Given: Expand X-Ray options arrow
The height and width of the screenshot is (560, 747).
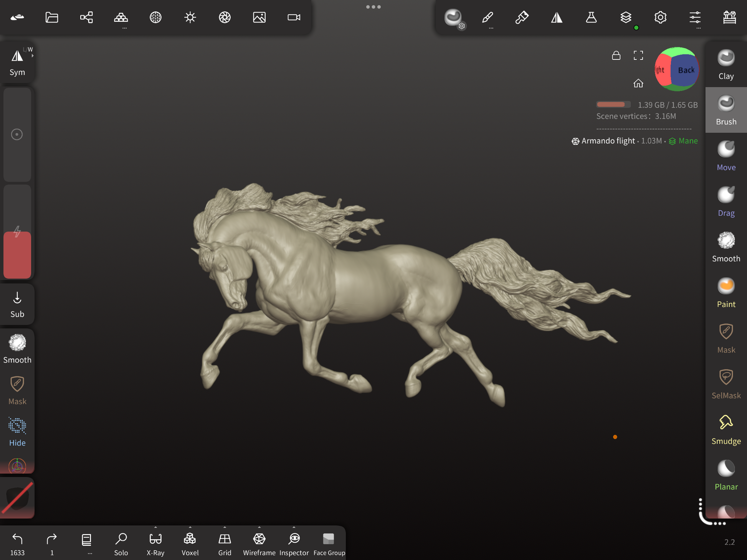Looking at the screenshot, I should [x=155, y=527].
